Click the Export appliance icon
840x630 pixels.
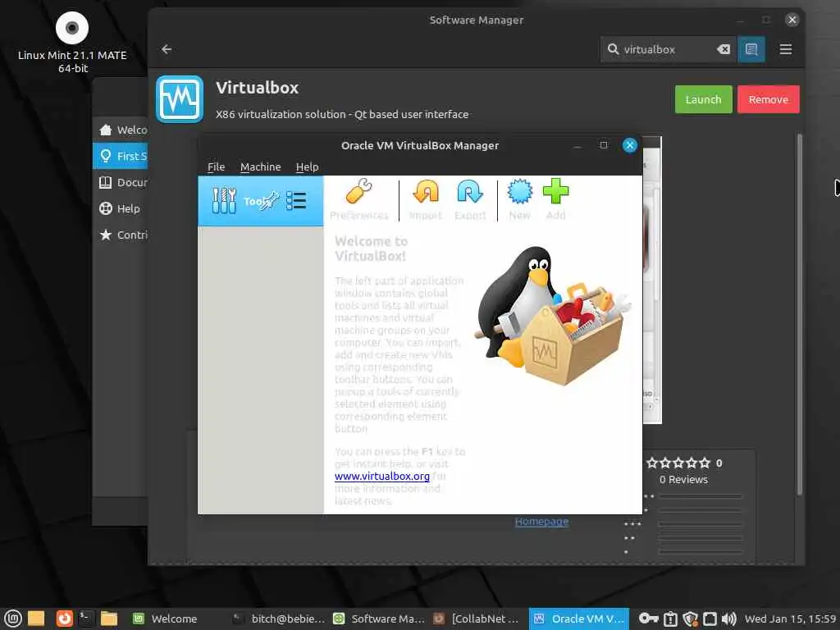pyautogui.click(x=470, y=192)
